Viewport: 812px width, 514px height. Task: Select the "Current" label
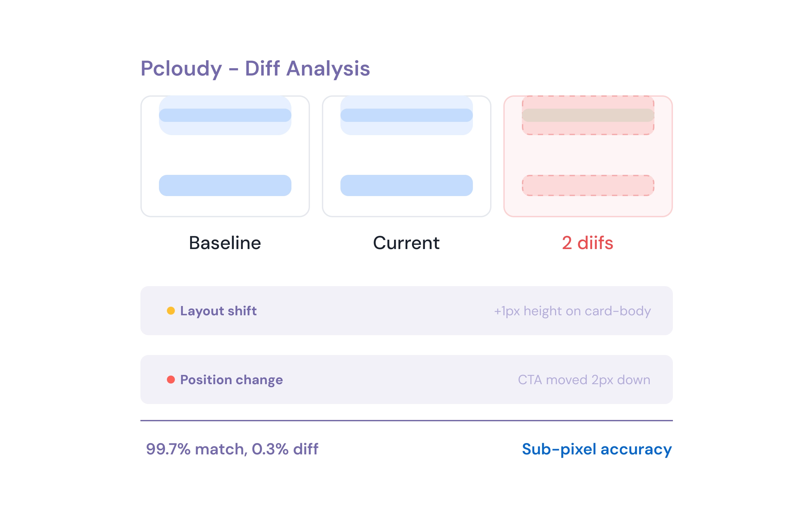406,243
